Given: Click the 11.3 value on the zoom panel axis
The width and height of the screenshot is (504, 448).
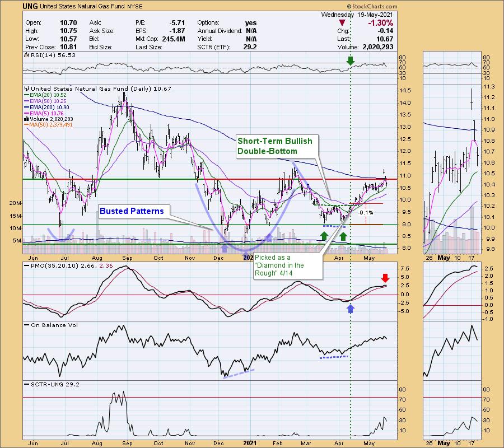Looking at the screenshot, I should coord(488,87).
